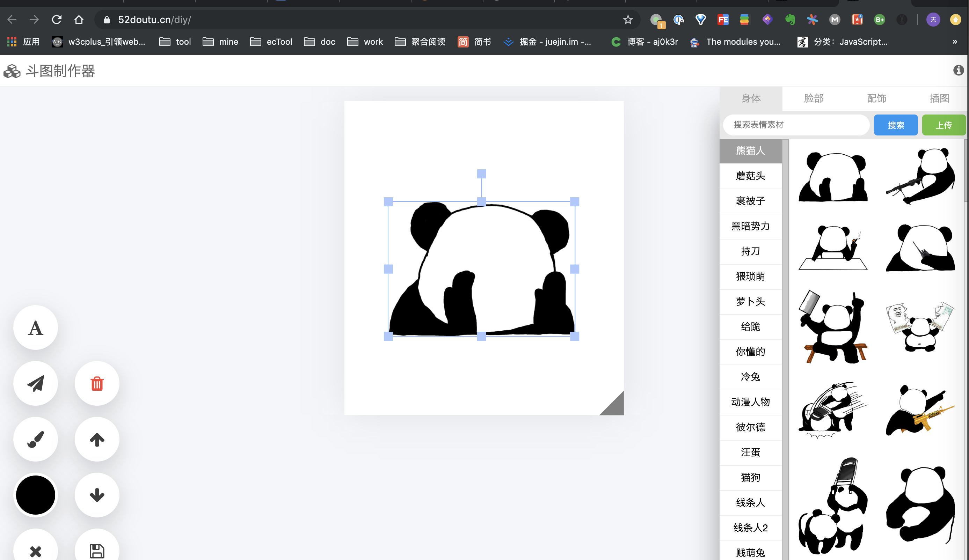Click the green 上传 upload button
The width and height of the screenshot is (969, 560).
943,125
